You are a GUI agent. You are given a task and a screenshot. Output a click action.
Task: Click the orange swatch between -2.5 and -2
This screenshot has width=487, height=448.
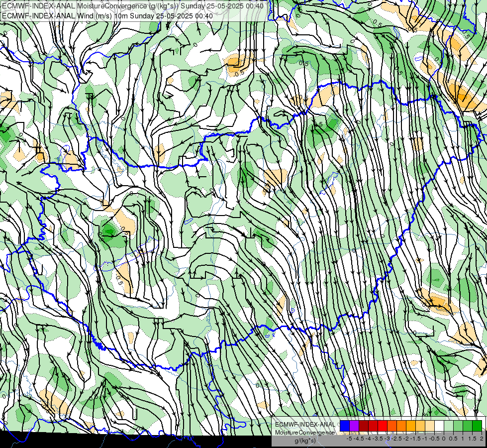[401, 426]
